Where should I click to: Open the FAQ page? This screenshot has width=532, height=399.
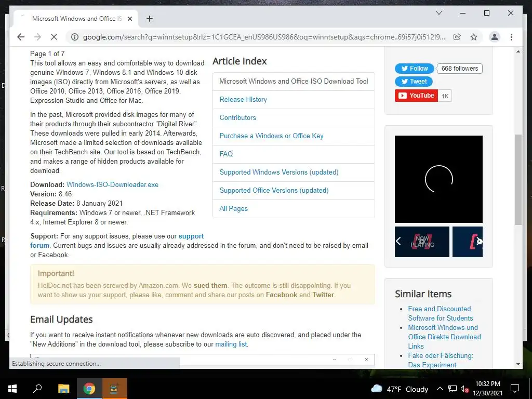click(x=226, y=154)
